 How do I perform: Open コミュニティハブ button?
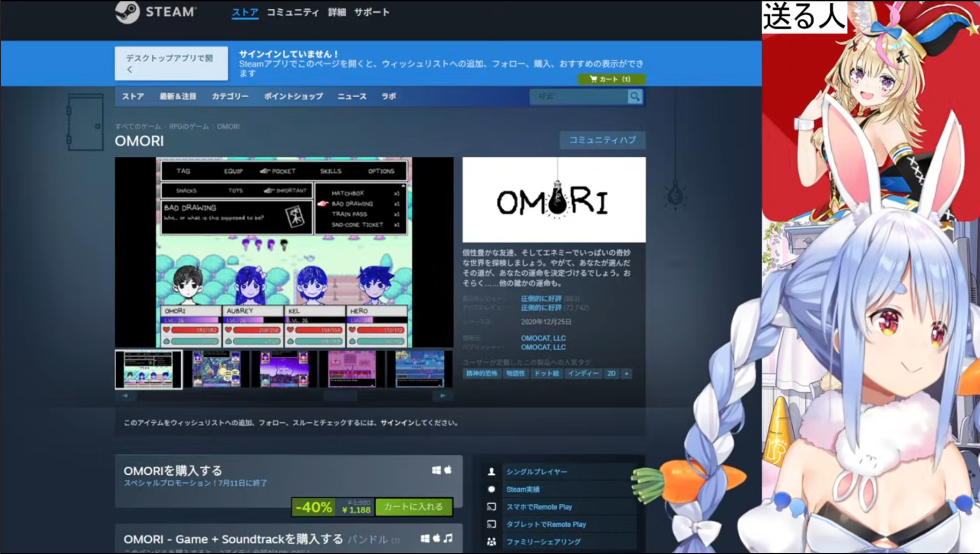(602, 140)
